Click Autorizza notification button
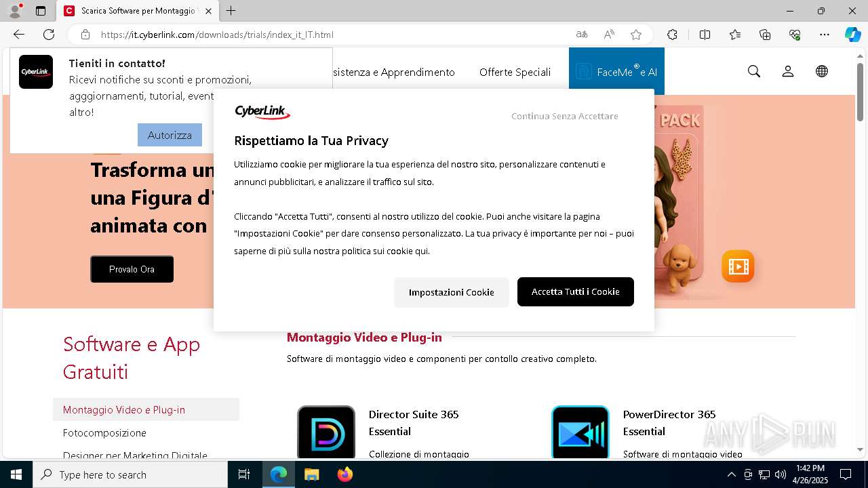868x488 pixels. (x=170, y=135)
